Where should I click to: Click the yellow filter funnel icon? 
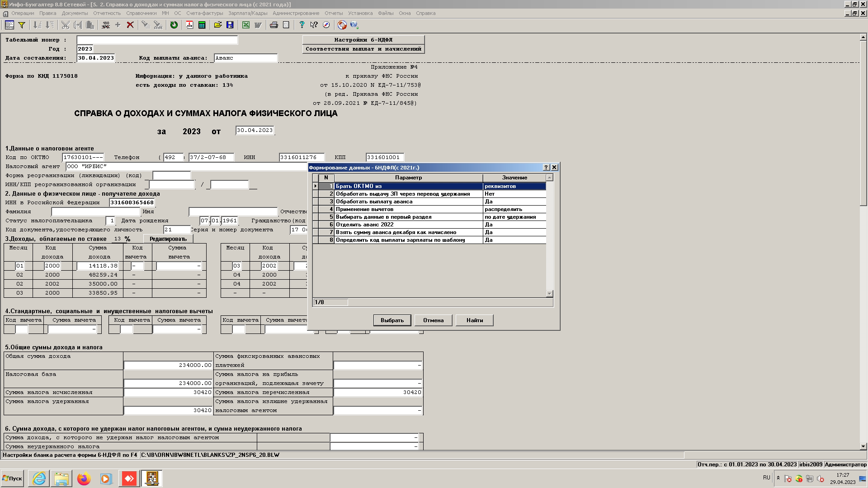pos(21,25)
